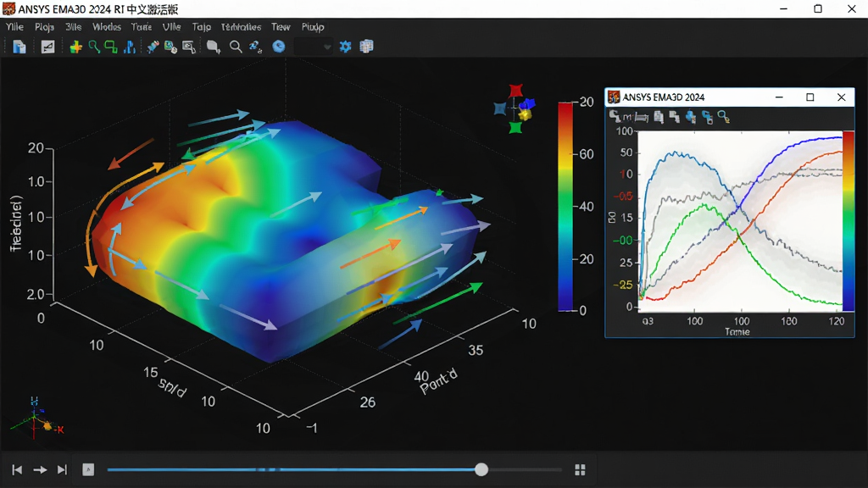Click the blue figure icon in plot window
868x488 pixels.
pyautogui.click(x=691, y=117)
